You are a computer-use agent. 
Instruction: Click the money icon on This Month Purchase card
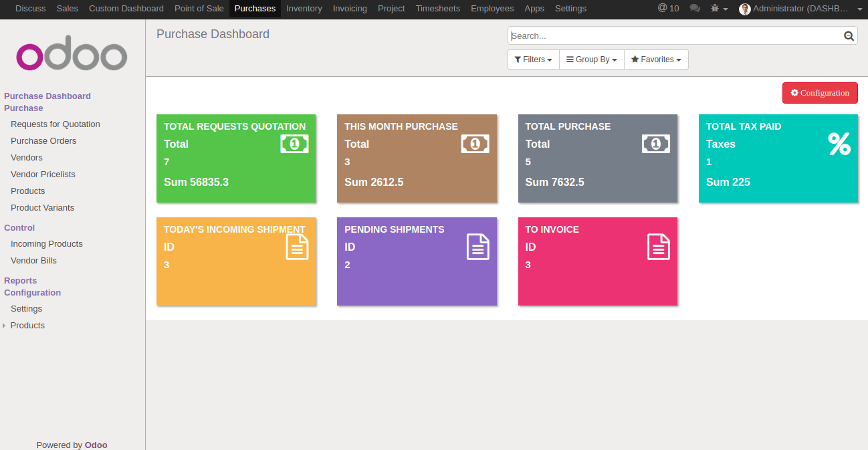475,144
